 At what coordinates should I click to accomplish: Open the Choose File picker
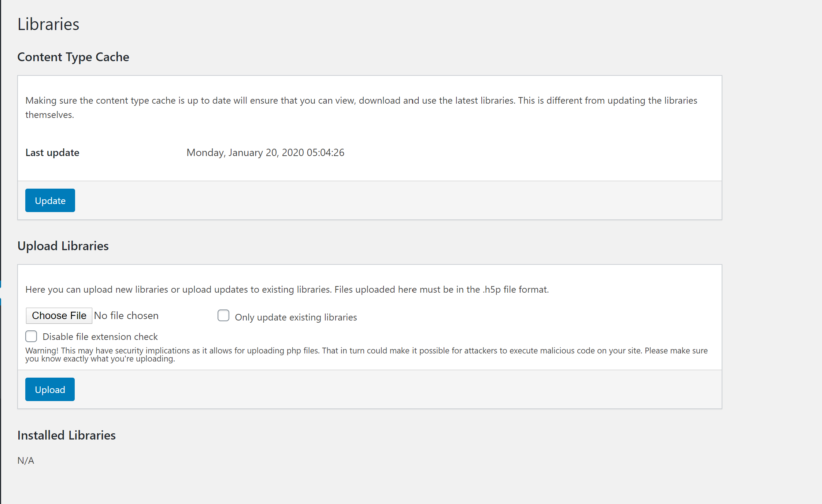click(59, 316)
